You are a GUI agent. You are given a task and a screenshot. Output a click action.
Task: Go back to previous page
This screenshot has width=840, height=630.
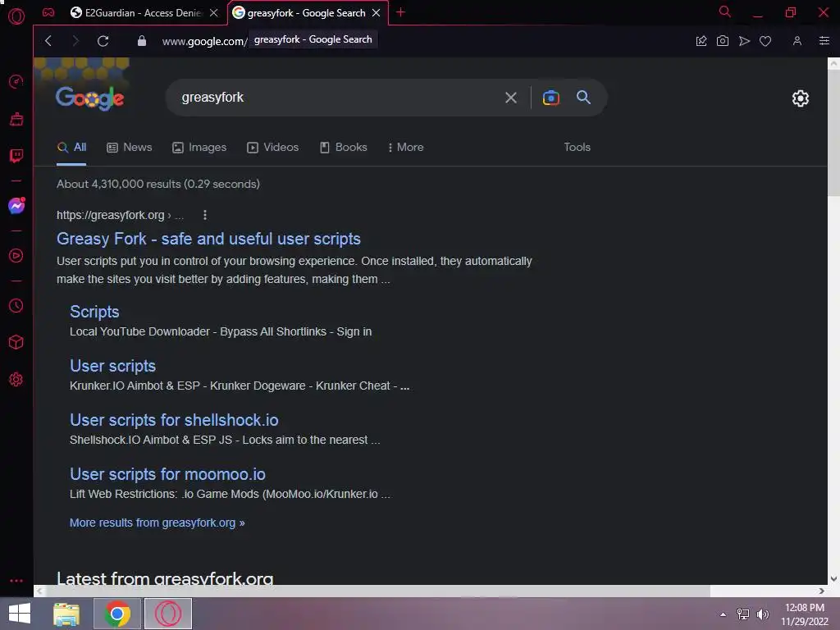pyautogui.click(x=48, y=41)
